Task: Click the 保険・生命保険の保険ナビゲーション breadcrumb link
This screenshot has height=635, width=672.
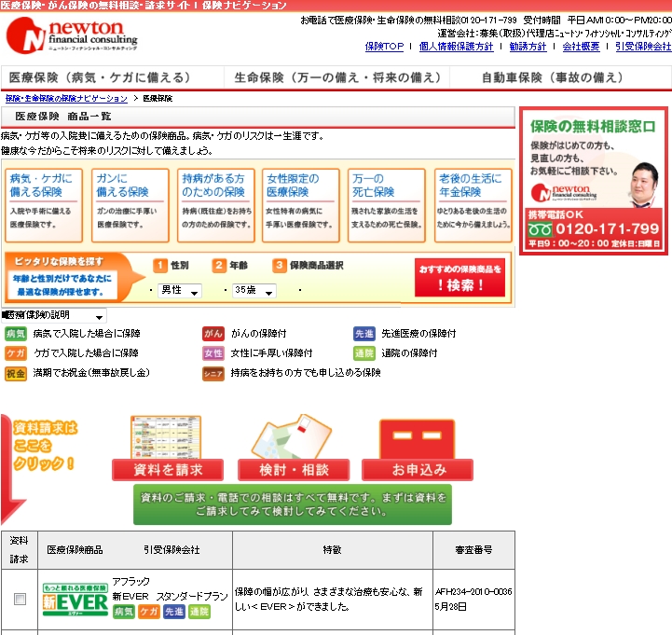Action: tap(66, 98)
